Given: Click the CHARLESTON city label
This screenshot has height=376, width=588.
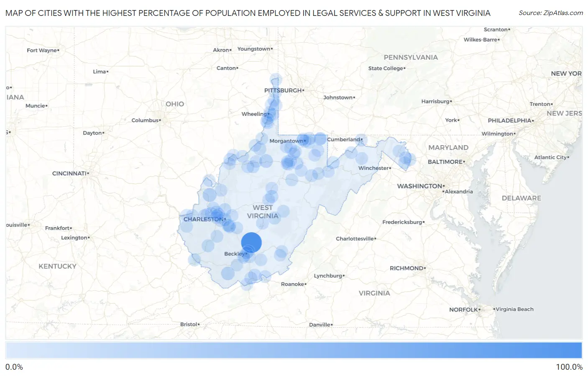Looking at the screenshot, I should click(203, 219).
